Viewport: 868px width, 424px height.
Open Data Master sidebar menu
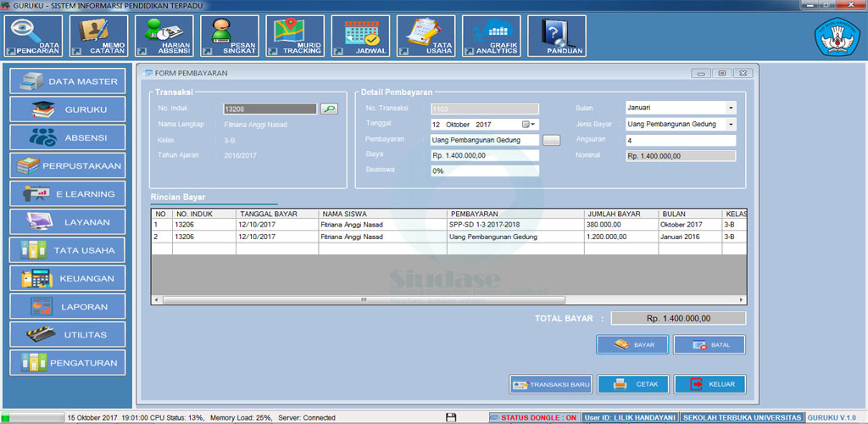[68, 81]
